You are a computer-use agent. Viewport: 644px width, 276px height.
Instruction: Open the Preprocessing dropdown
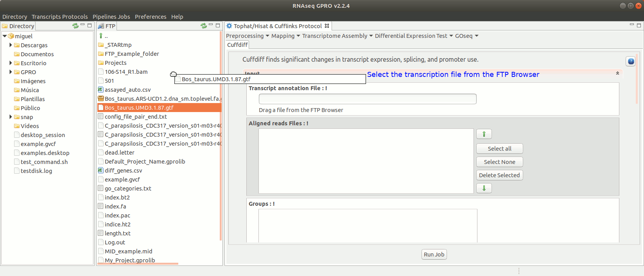coord(248,36)
